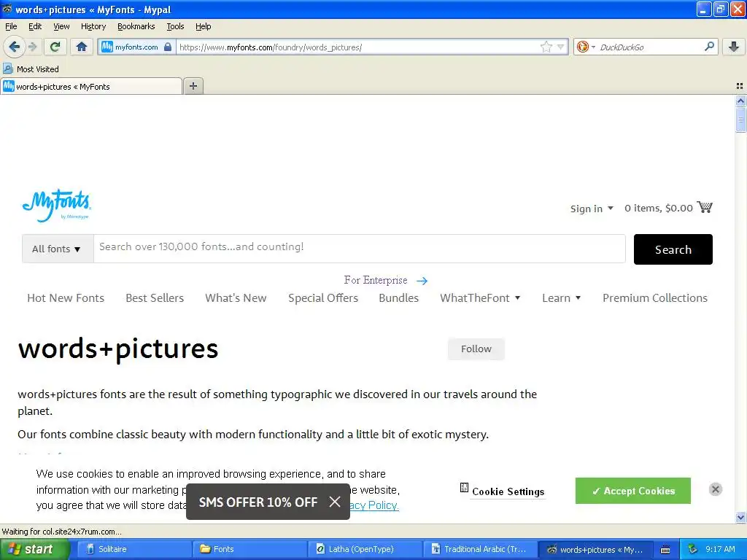The image size is (747, 560).
Task: Open the Bookmarks menu
Action: [136, 26]
